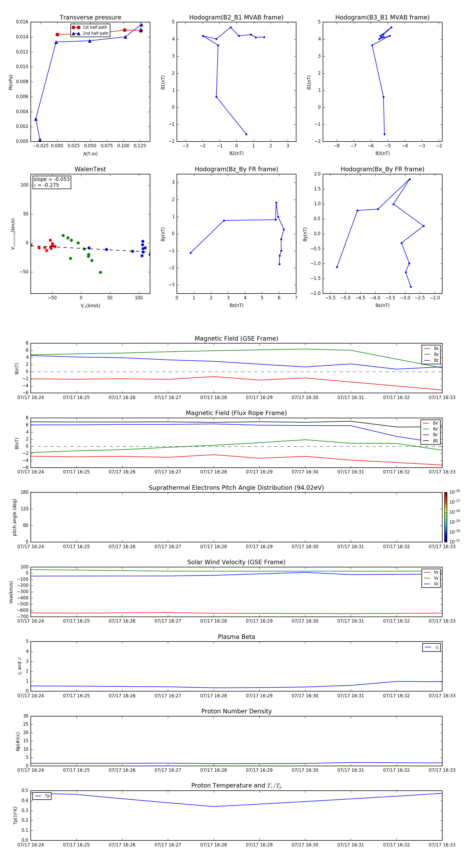
Task: Click the Transverse pressure plot title
Action: click(90, 18)
